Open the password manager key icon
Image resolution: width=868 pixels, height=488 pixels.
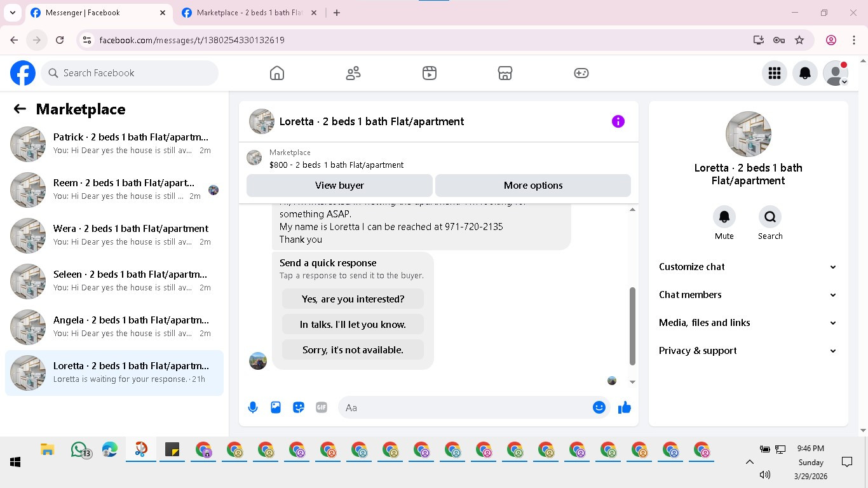pyautogui.click(x=779, y=40)
